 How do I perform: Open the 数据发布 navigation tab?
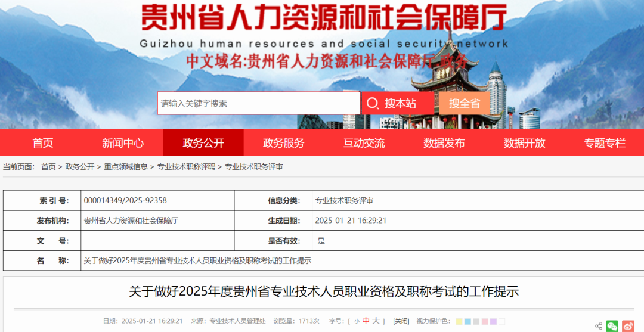pyautogui.click(x=444, y=143)
